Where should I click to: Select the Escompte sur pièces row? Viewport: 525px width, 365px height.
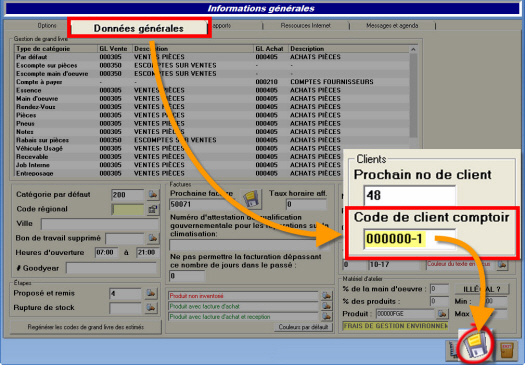pos(212,65)
